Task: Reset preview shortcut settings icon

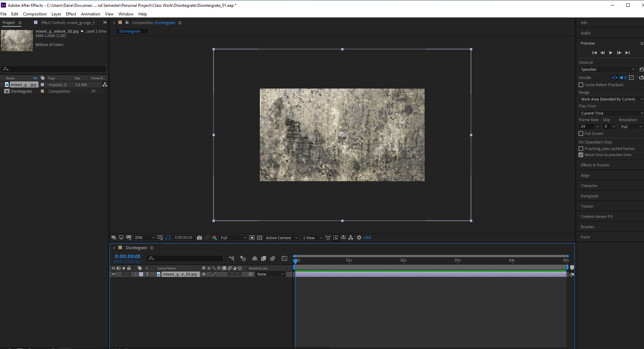Action: (641, 69)
